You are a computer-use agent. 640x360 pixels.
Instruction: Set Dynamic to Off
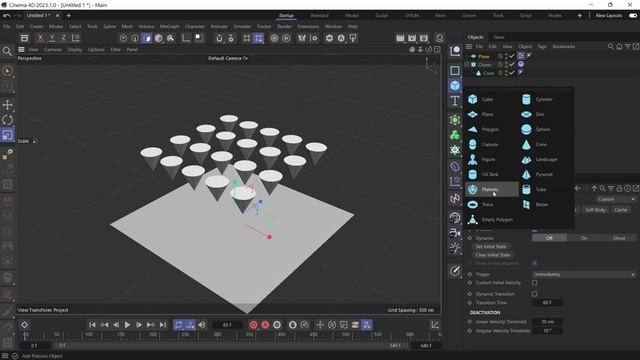coord(549,238)
